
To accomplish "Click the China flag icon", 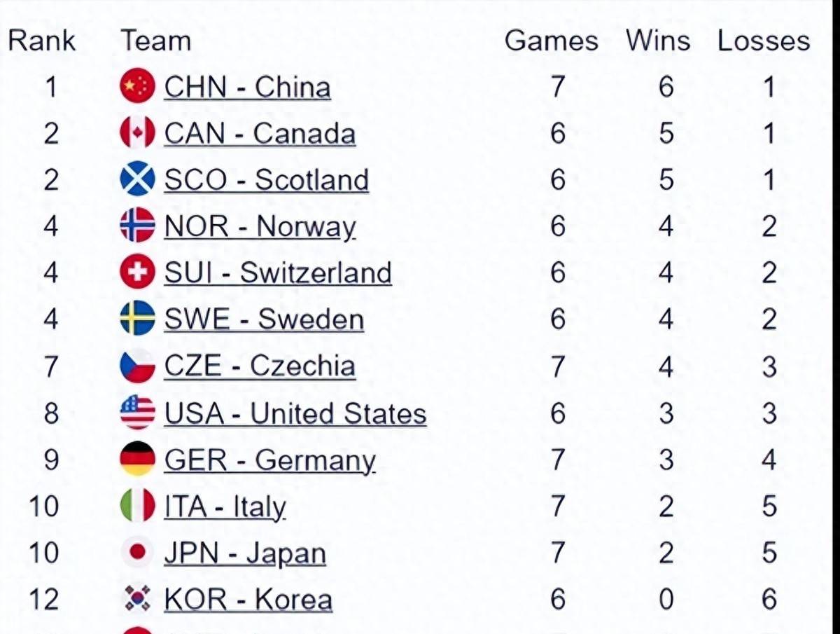I will point(137,87).
